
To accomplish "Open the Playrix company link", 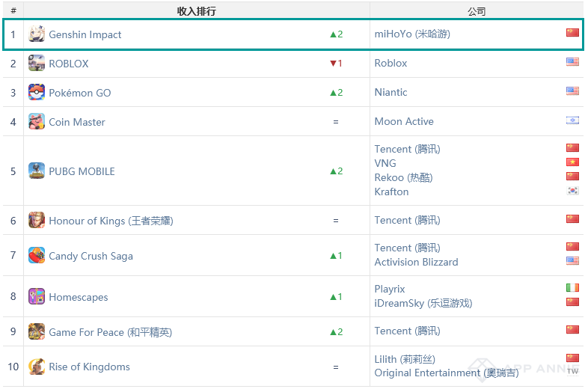I will tap(390, 290).
